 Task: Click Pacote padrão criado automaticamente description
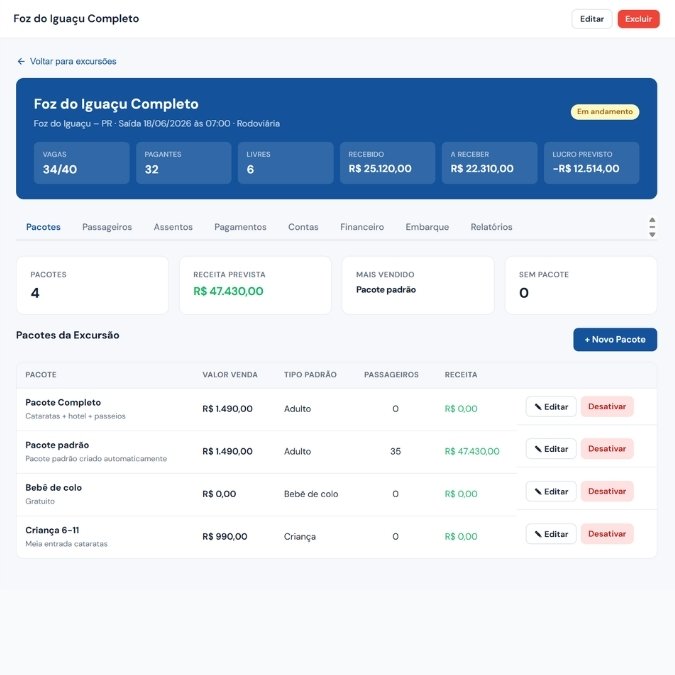[96, 459]
